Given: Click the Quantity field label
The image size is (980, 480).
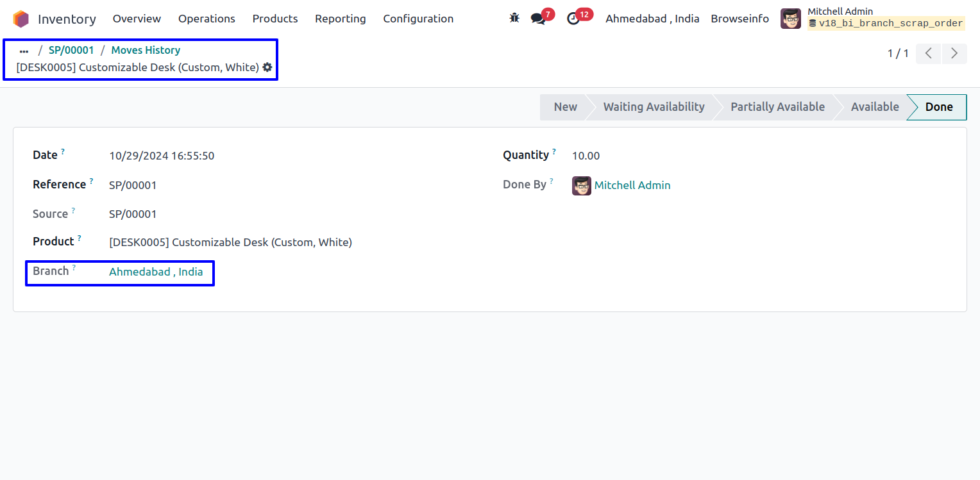Looking at the screenshot, I should 526,155.
